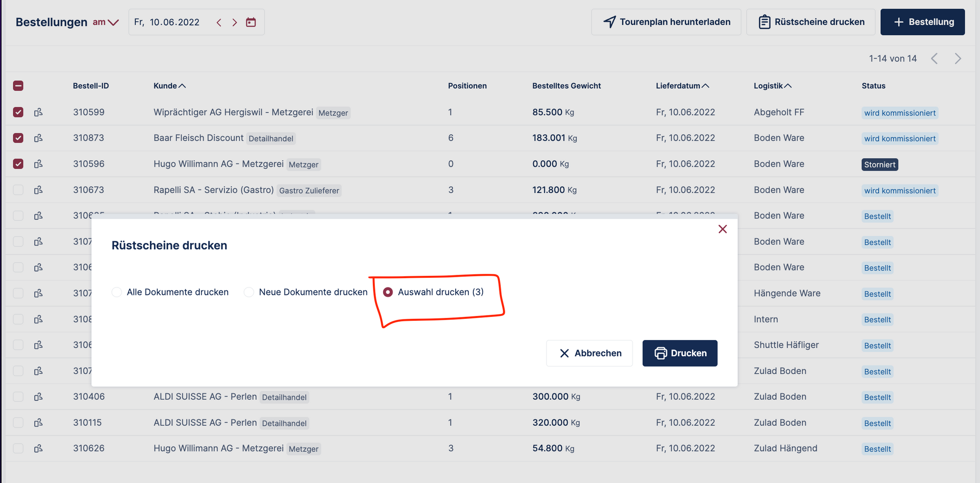The width and height of the screenshot is (980, 483).
Task: Close the Rüstscheine drucken dialog
Action: 722,229
